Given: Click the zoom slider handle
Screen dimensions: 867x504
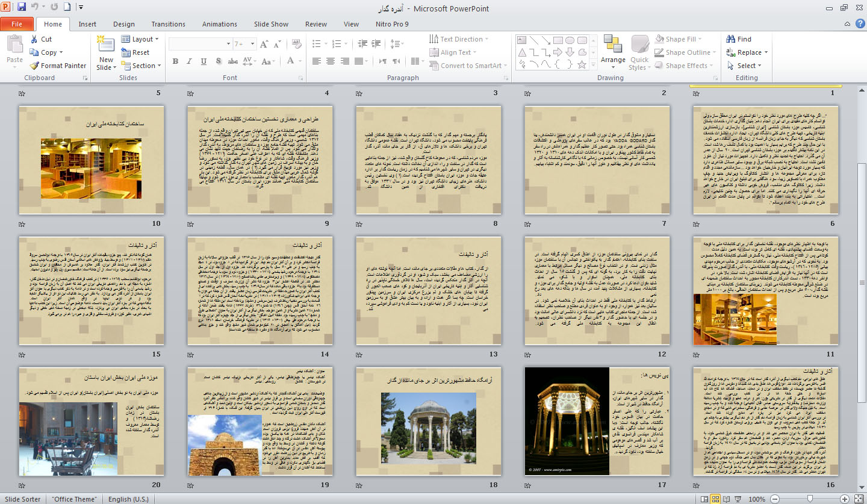Looking at the screenshot, I should point(810,499).
